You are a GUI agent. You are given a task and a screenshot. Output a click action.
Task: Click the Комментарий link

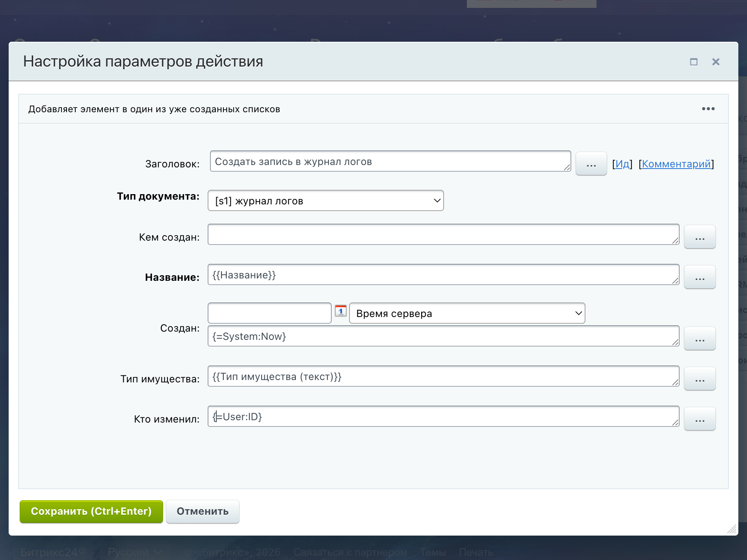coord(676,164)
